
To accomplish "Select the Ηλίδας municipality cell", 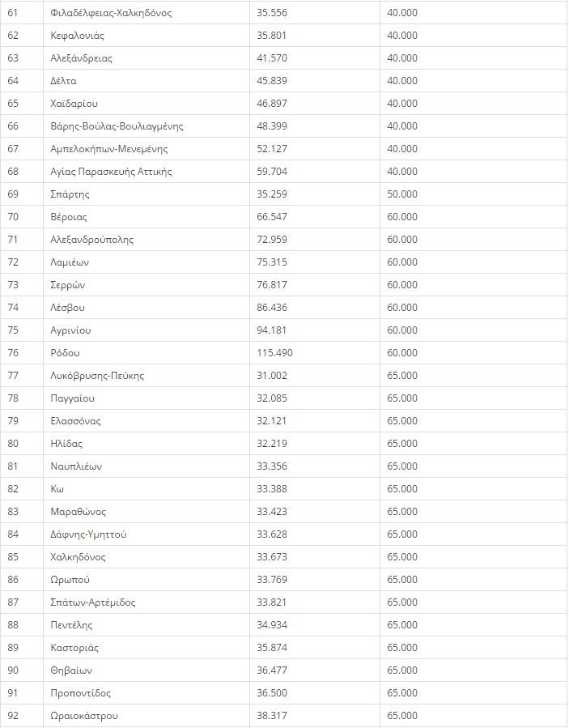I will (146, 444).
